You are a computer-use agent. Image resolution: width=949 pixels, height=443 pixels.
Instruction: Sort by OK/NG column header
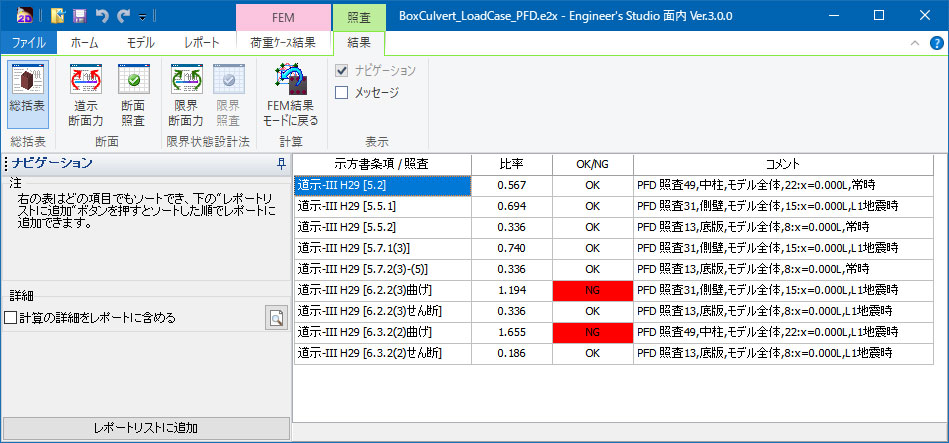[593, 164]
